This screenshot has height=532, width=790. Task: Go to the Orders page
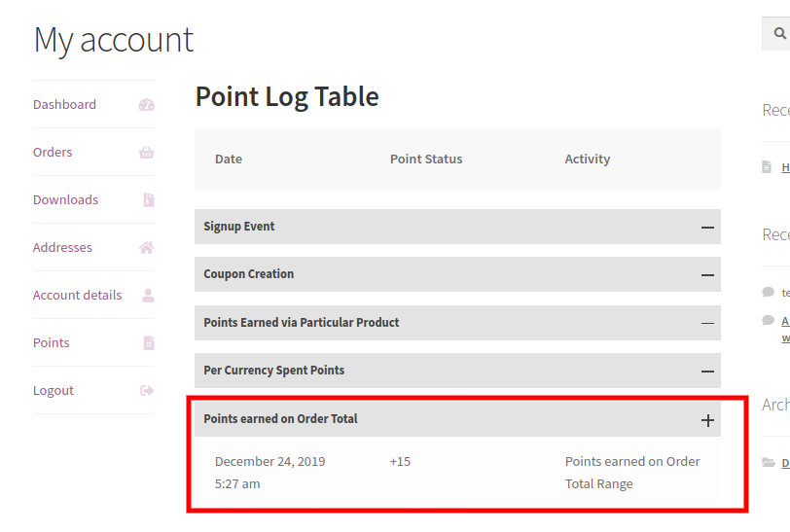[53, 152]
